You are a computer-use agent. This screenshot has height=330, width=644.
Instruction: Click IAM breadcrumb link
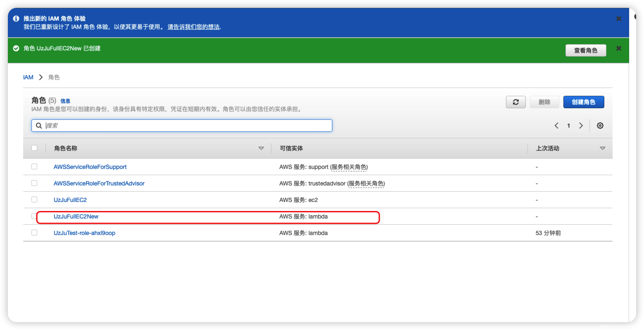click(28, 77)
